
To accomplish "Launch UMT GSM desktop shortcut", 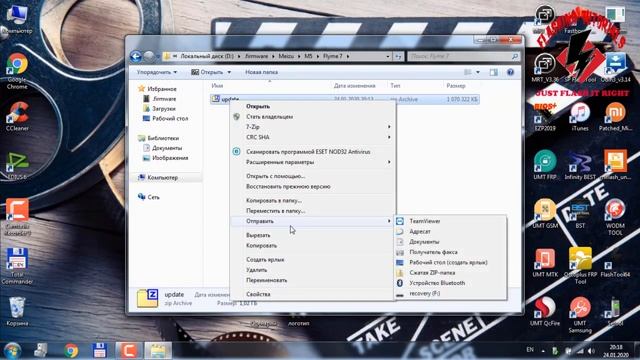I will [545, 213].
